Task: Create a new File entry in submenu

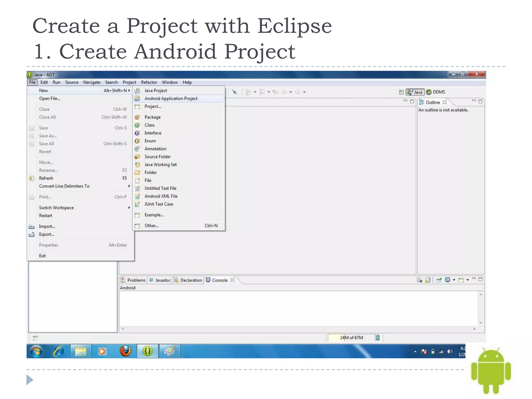Action: click(x=178, y=180)
